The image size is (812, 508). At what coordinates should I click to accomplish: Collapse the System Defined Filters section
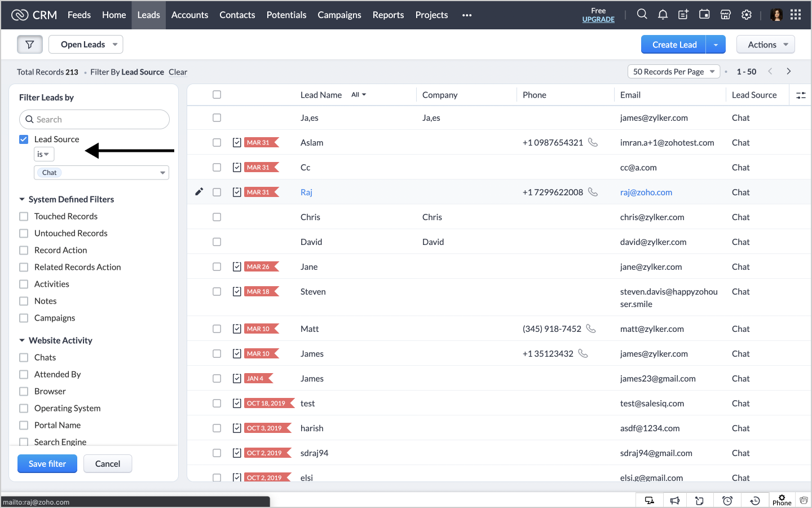tap(22, 199)
